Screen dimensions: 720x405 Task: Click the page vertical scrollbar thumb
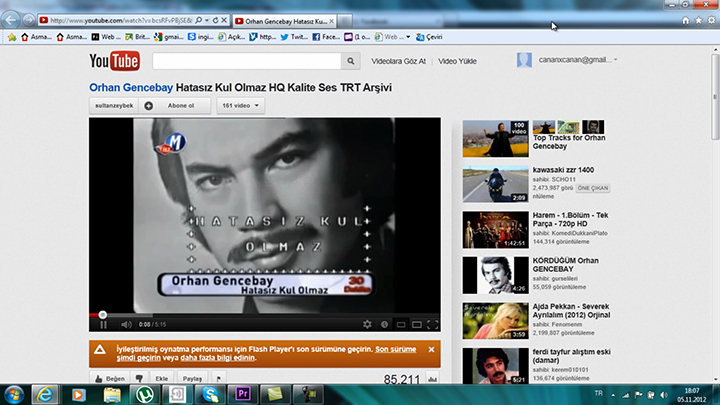tap(715, 96)
